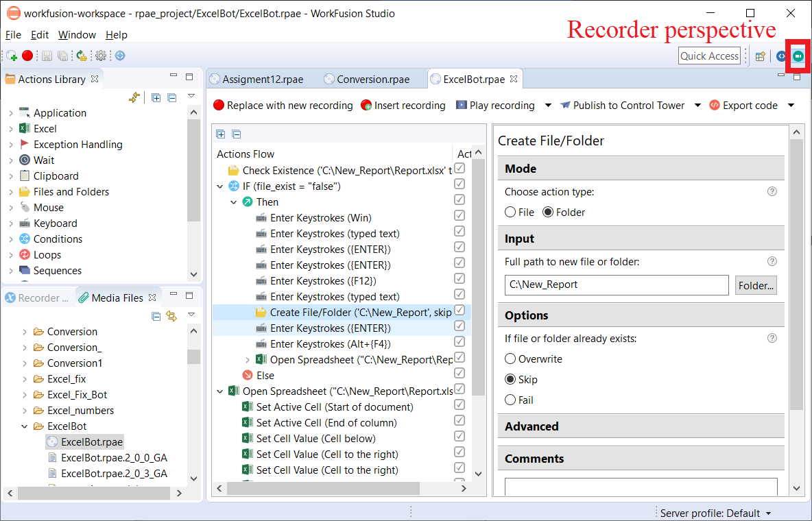Collapse all actions in the Actions Flow toolbar
This screenshot has width=812, height=521.
pyautogui.click(x=237, y=134)
